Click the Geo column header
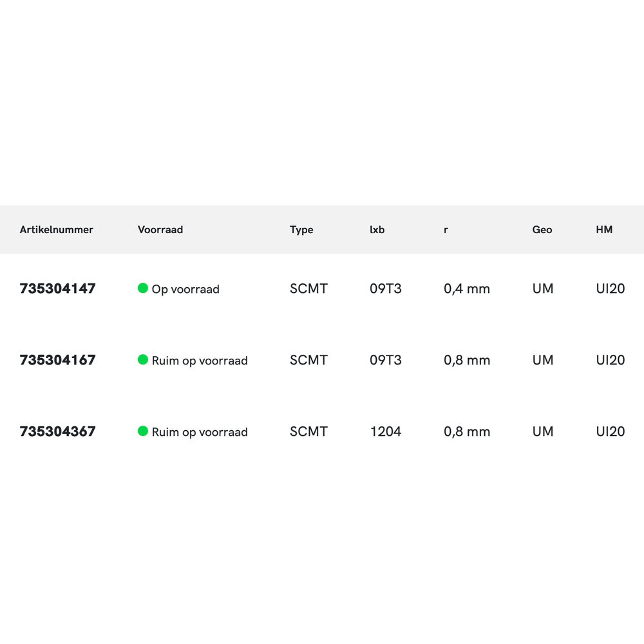The height and width of the screenshot is (644, 644). 542,230
